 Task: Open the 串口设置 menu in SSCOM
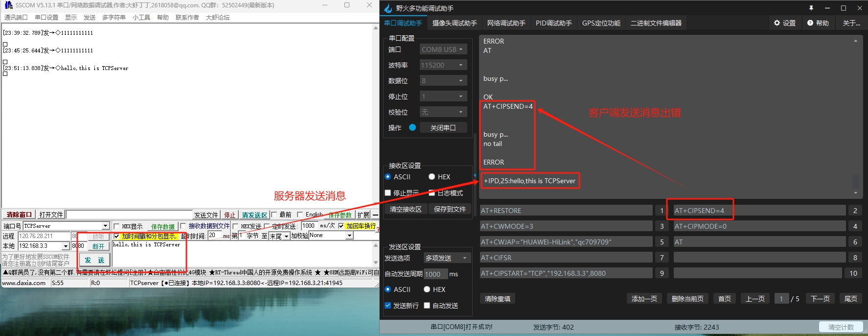[46, 18]
